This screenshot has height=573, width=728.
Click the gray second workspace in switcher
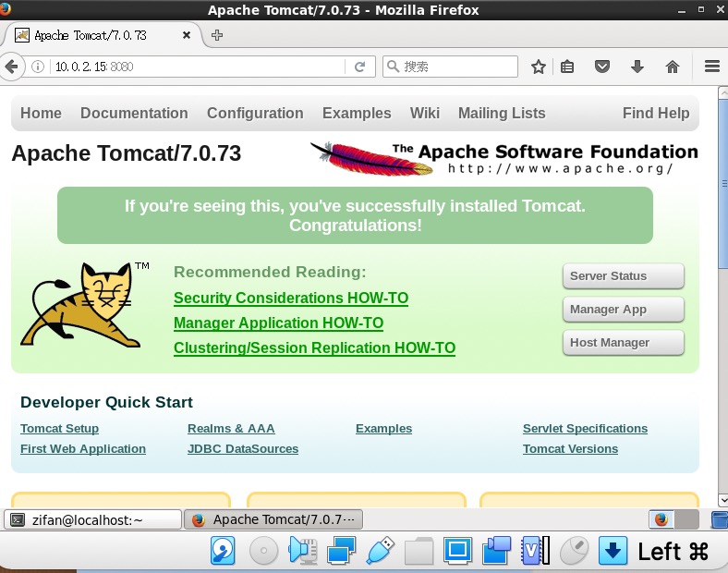[x=686, y=519]
